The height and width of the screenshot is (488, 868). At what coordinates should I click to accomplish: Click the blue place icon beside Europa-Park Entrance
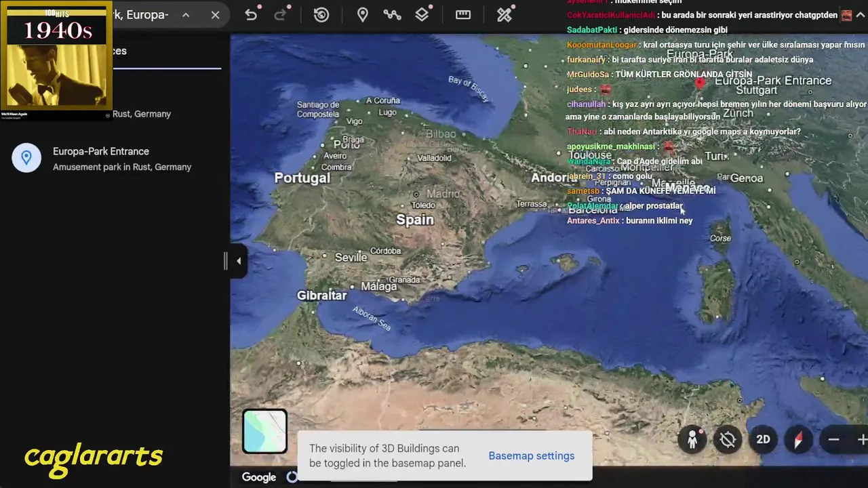pos(26,158)
